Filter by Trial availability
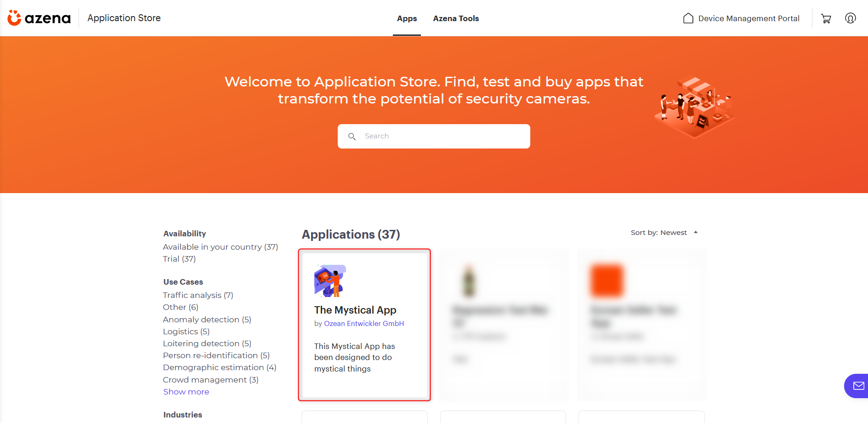 pos(179,259)
